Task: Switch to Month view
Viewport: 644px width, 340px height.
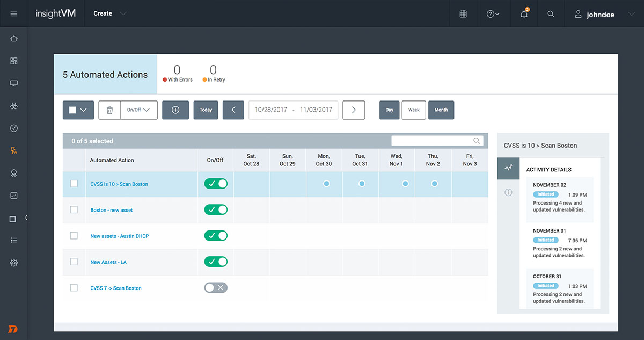Action: pos(441,110)
